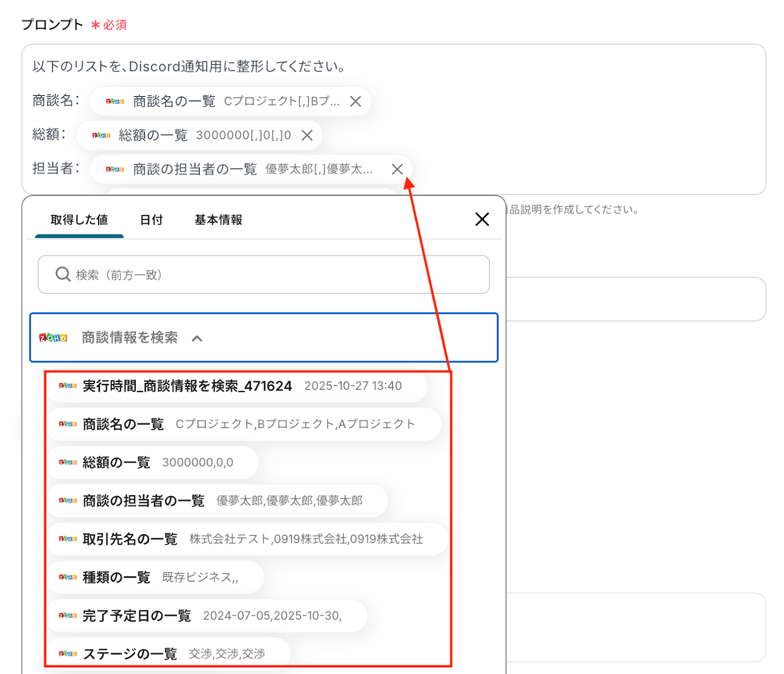Click the Zoho icon on 取引先名の一覧 row
This screenshot has width=784, height=674.
click(x=68, y=539)
